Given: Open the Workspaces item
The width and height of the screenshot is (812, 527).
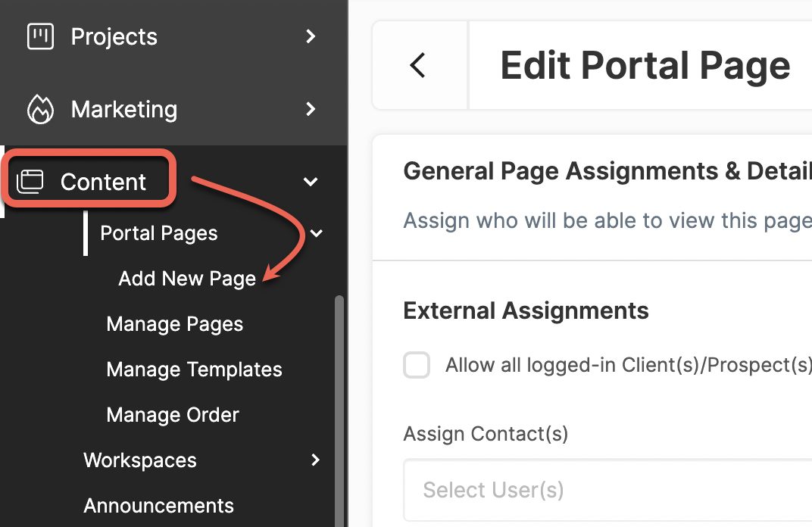Looking at the screenshot, I should point(140,460).
